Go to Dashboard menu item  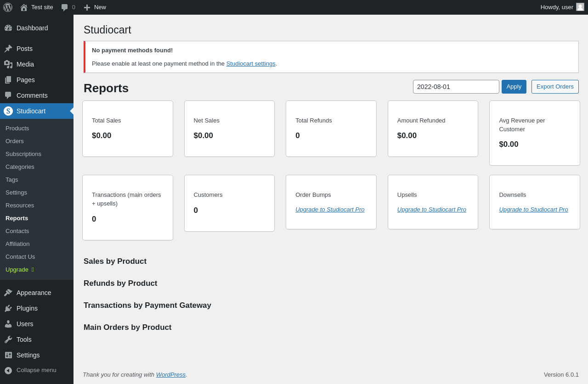coord(32,28)
